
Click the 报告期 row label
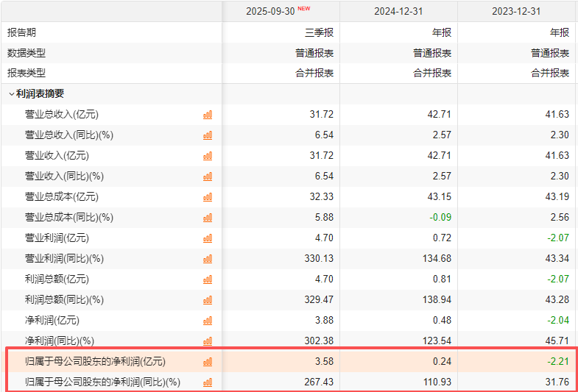pyautogui.click(x=21, y=32)
